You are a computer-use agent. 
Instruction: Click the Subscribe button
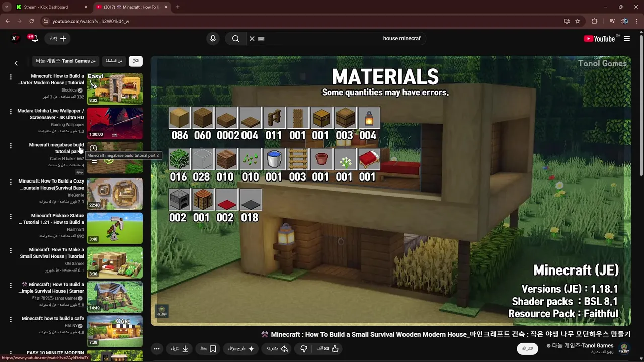(x=527, y=348)
